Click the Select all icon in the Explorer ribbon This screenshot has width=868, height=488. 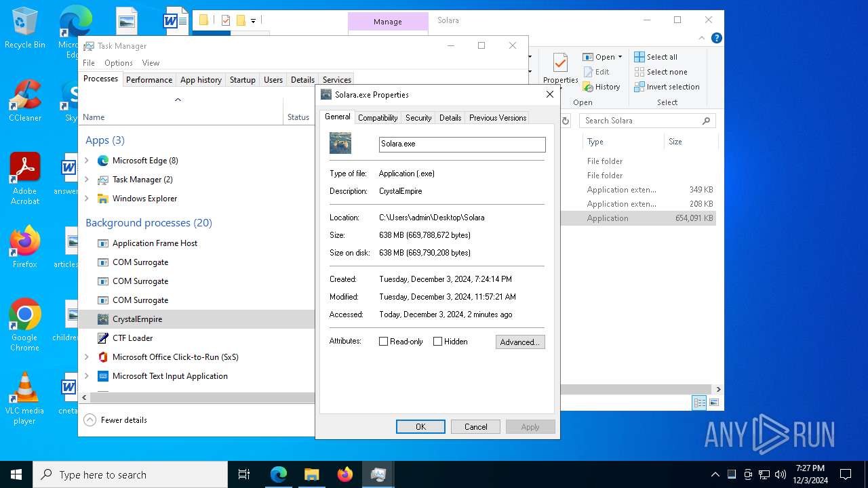639,57
